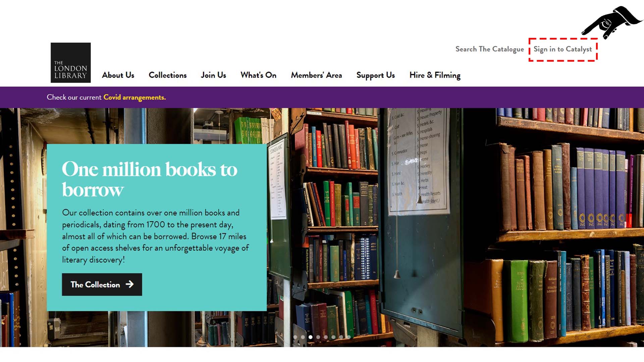Go to the last carousel slide dot
644x362 pixels.
click(x=349, y=337)
